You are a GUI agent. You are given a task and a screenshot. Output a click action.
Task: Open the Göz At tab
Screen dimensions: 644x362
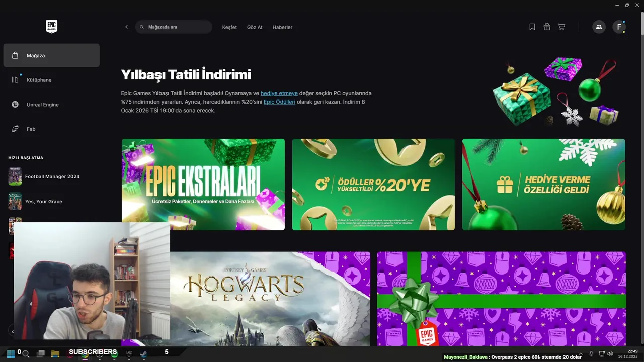click(x=255, y=27)
